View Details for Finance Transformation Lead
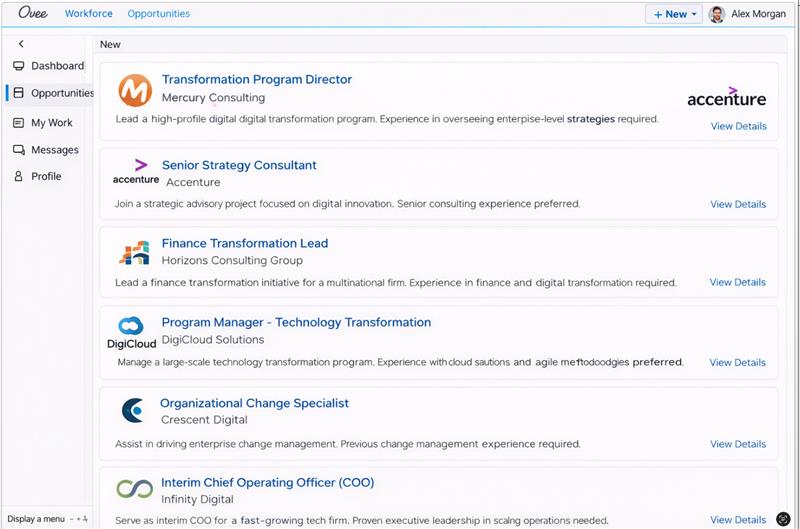The image size is (800, 529). pos(738,282)
